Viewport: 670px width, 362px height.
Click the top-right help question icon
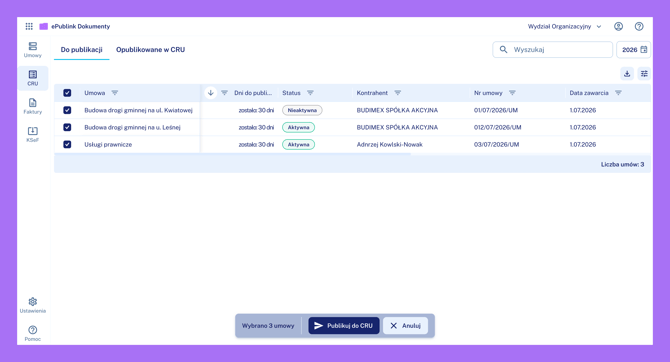[639, 26]
